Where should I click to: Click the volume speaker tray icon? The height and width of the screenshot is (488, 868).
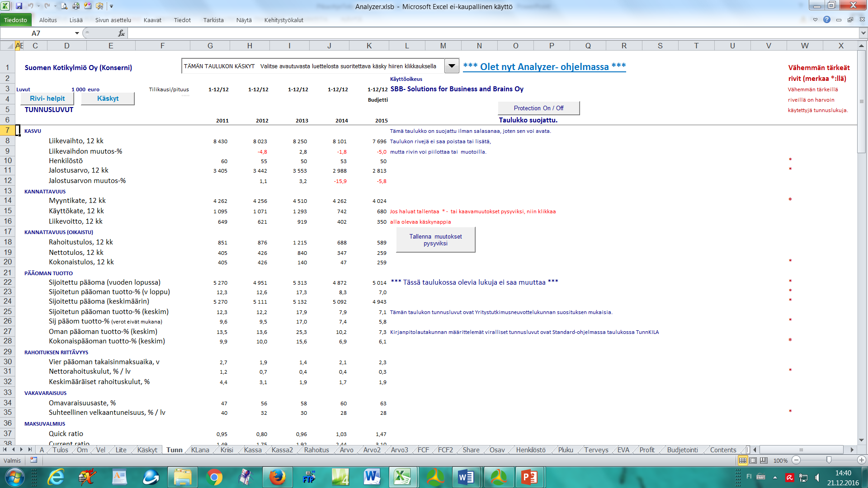click(x=817, y=478)
